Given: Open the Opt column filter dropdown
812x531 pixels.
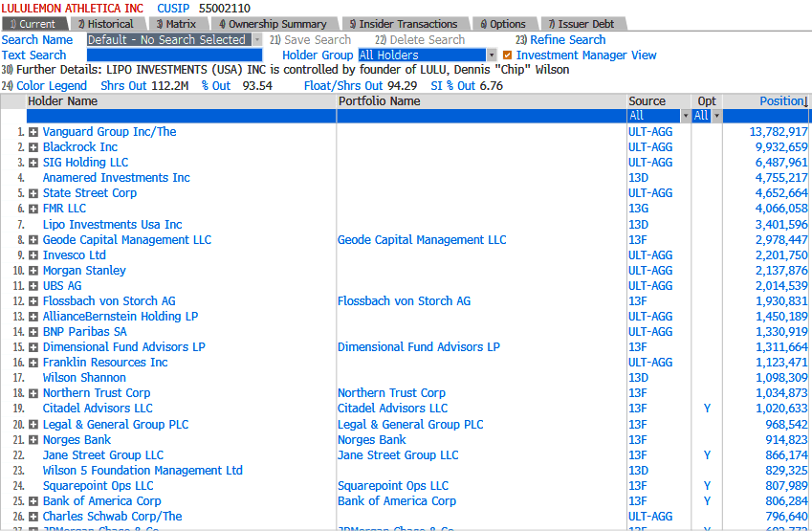Looking at the screenshot, I should pyautogui.click(x=716, y=116).
